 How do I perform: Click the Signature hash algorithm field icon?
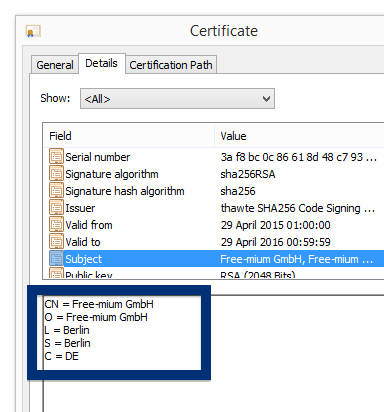(x=56, y=191)
